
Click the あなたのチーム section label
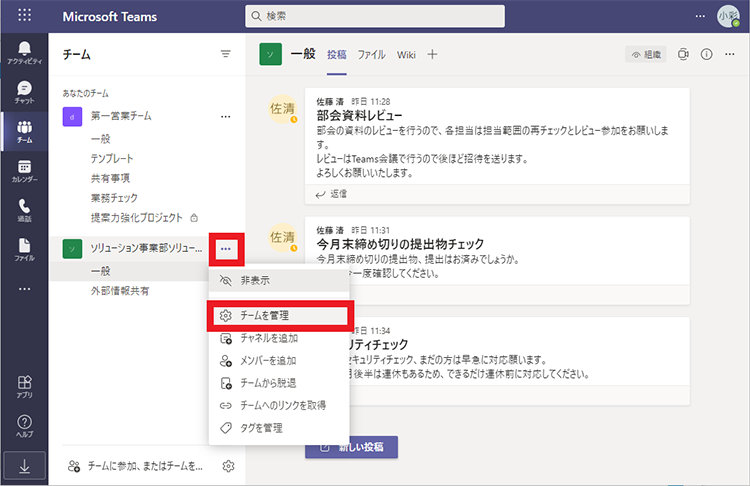[86, 93]
